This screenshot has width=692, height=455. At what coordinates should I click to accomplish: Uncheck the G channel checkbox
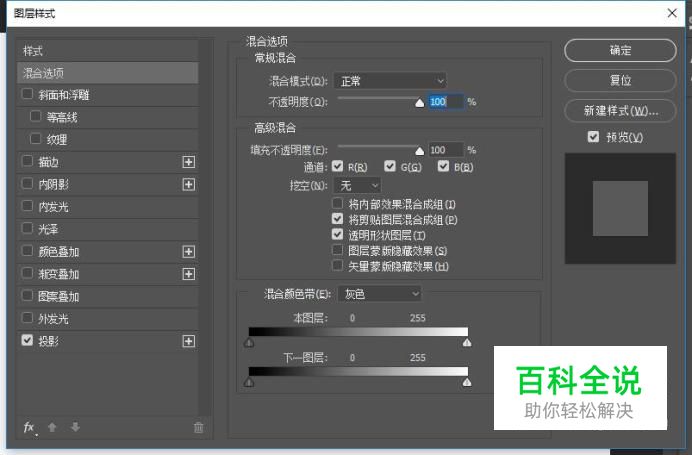tap(390, 166)
